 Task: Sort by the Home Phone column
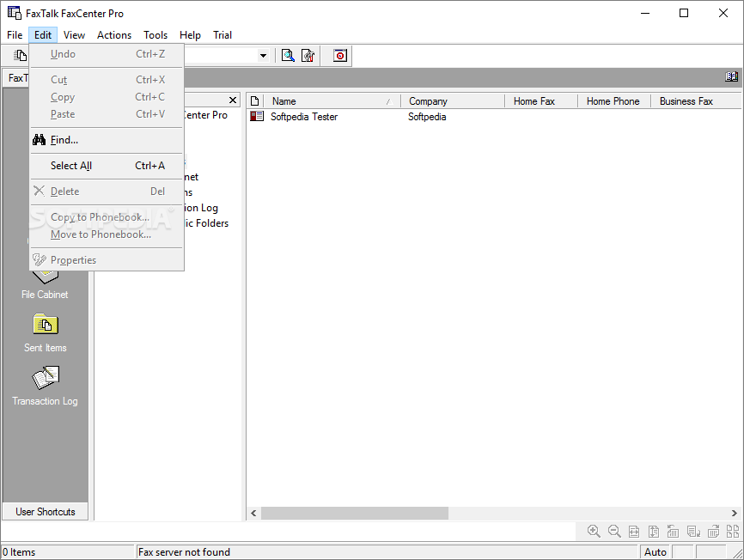pyautogui.click(x=613, y=101)
